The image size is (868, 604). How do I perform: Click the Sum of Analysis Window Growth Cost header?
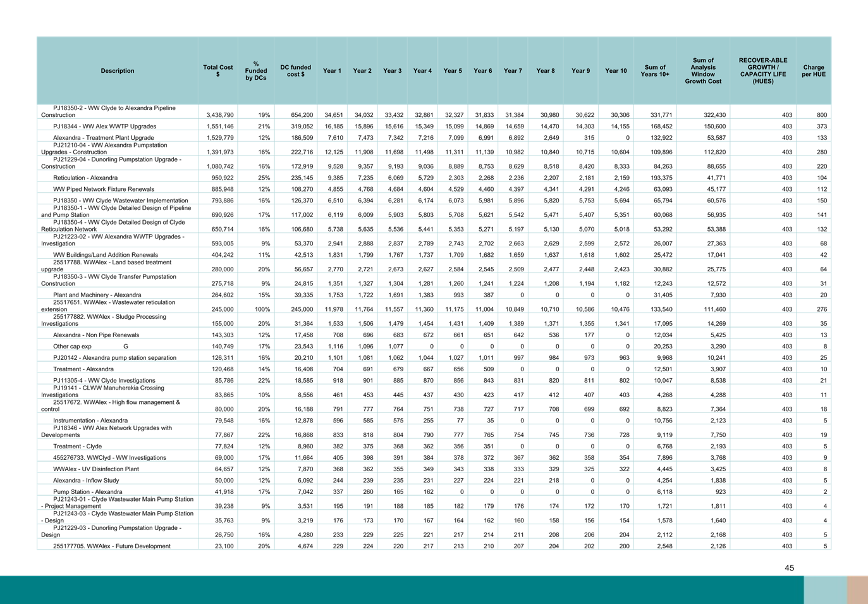point(703,71)
